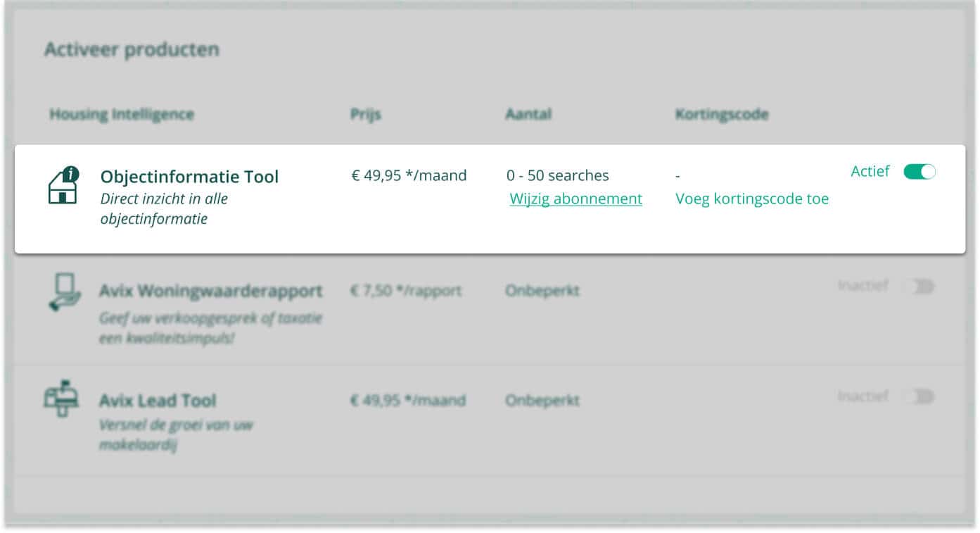Disable the Actief toggle for Objectinformatie Tool

tap(919, 172)
